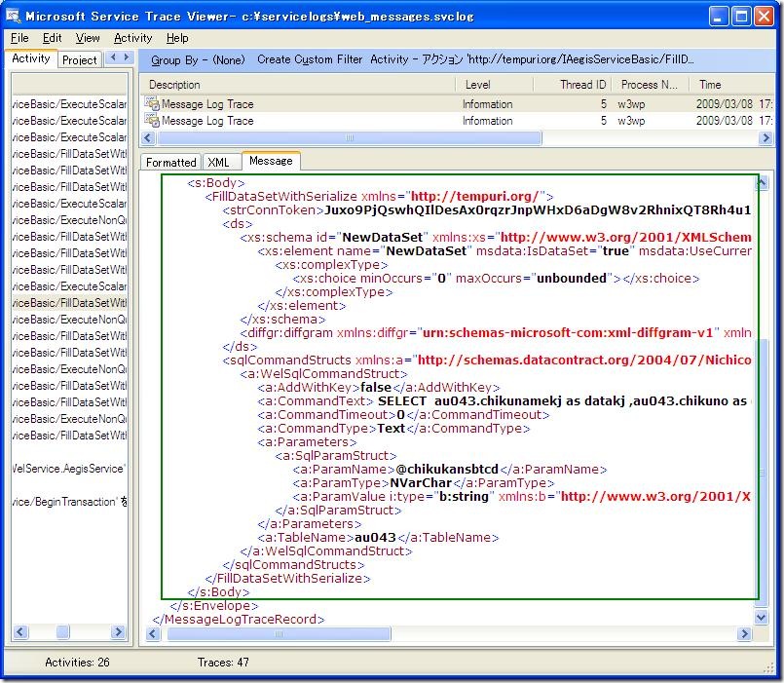The image size is (784, 683).
Task: Open the View menu
Action: tap(88, 38)
